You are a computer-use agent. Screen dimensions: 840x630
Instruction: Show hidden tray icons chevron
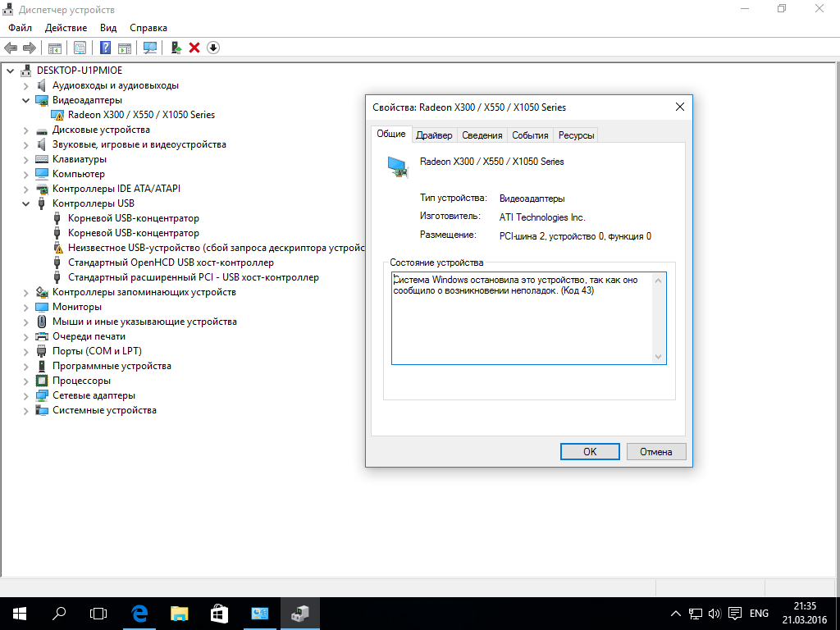[x=676, y=614]
